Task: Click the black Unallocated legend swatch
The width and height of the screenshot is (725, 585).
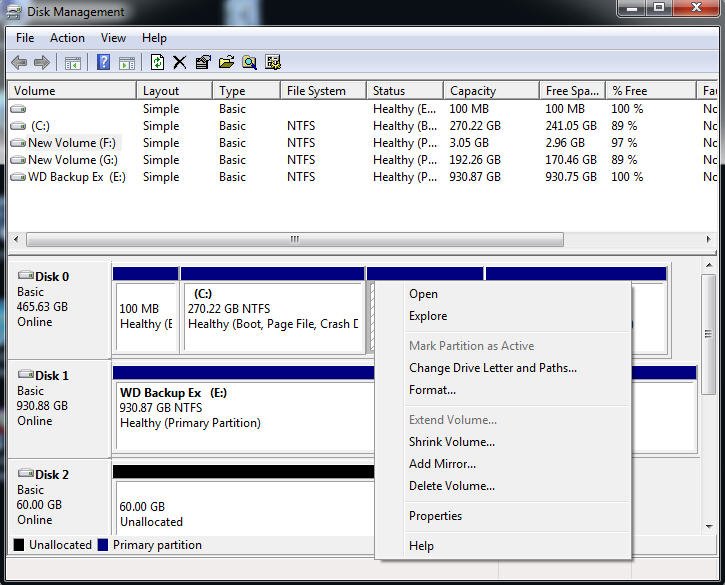Action: 19,545
